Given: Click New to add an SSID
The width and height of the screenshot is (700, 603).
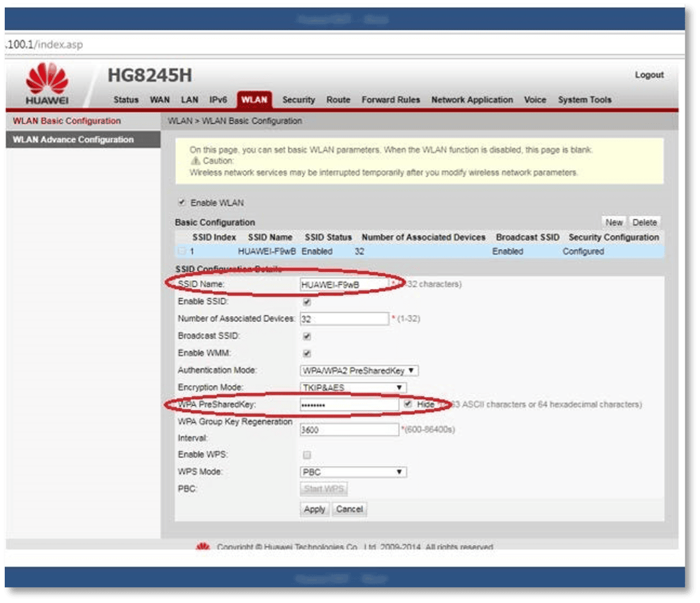Looking at the screenshot, I should click(x=614, y=222).
